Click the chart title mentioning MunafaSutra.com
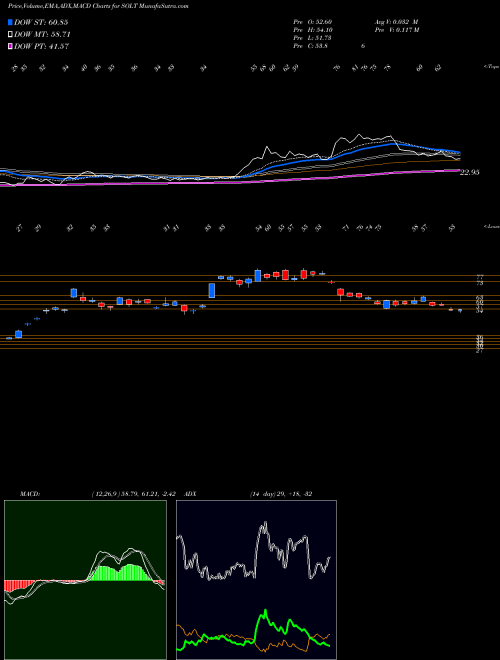 point(98,6)
